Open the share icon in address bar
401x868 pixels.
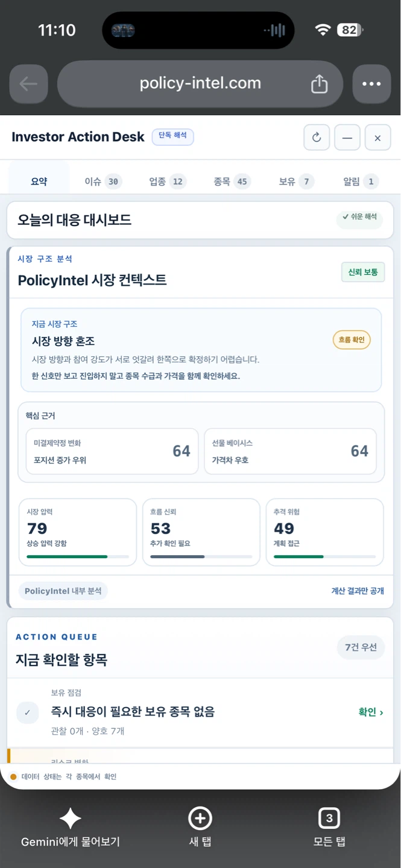[x=319, y=84]
